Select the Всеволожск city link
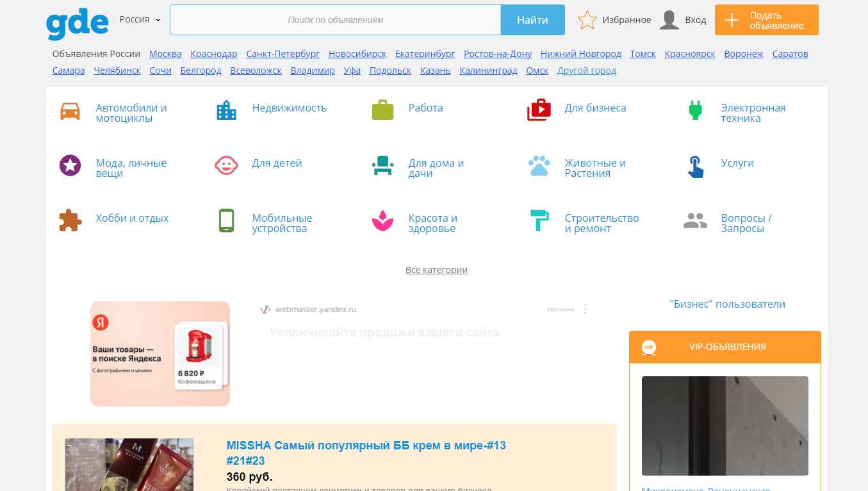 pyautogui.click(x=256, y=71)
